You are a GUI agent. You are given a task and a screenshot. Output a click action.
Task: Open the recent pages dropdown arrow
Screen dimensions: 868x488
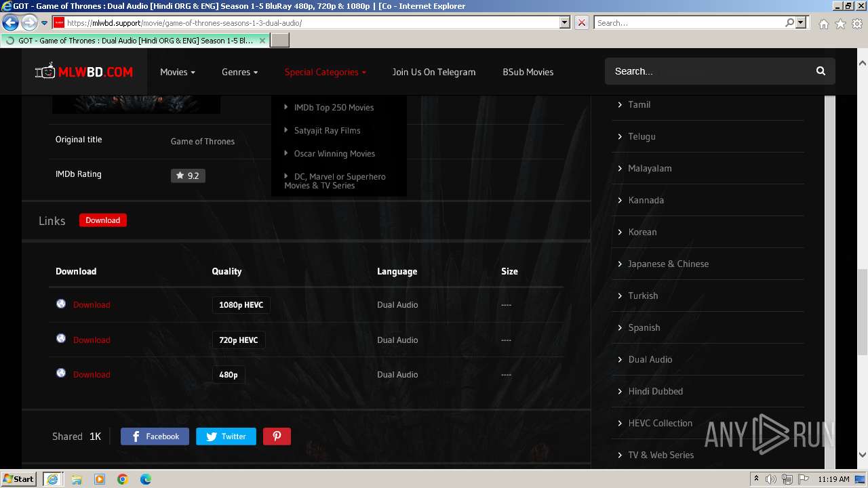coord(45,23)
